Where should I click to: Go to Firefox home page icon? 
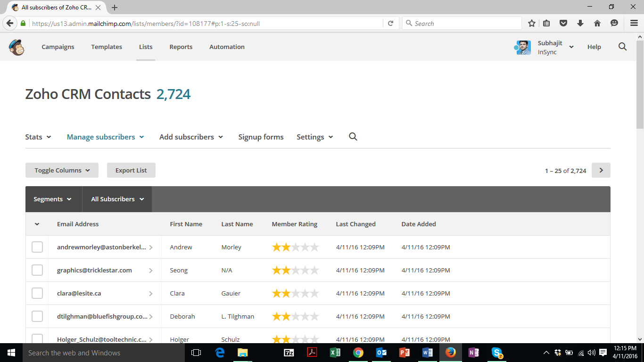coord(597,23)
